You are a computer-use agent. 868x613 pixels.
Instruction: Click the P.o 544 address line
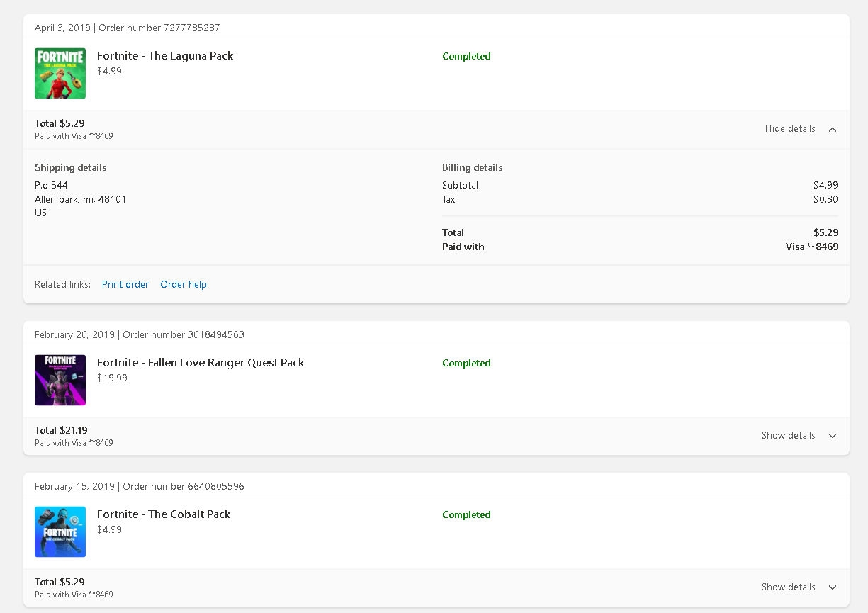coord(51,186)
